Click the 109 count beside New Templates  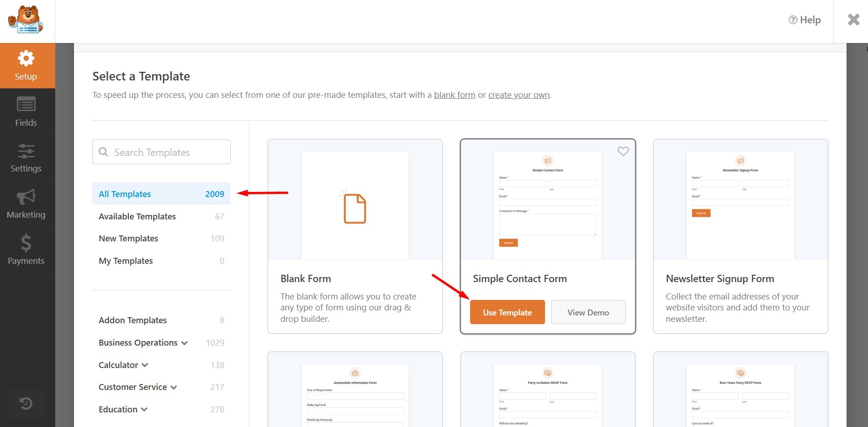click(217, 238)
